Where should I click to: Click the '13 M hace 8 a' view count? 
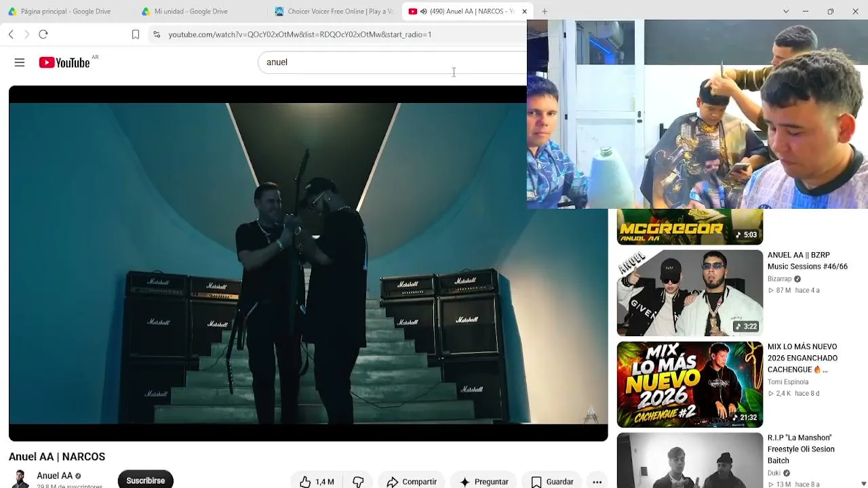(793, 484)
